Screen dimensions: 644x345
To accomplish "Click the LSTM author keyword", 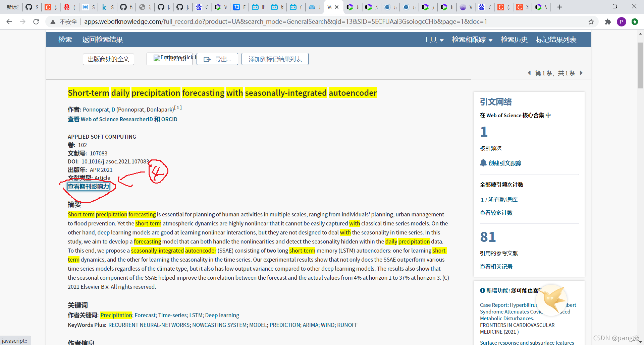I will (x=196, y=315).
